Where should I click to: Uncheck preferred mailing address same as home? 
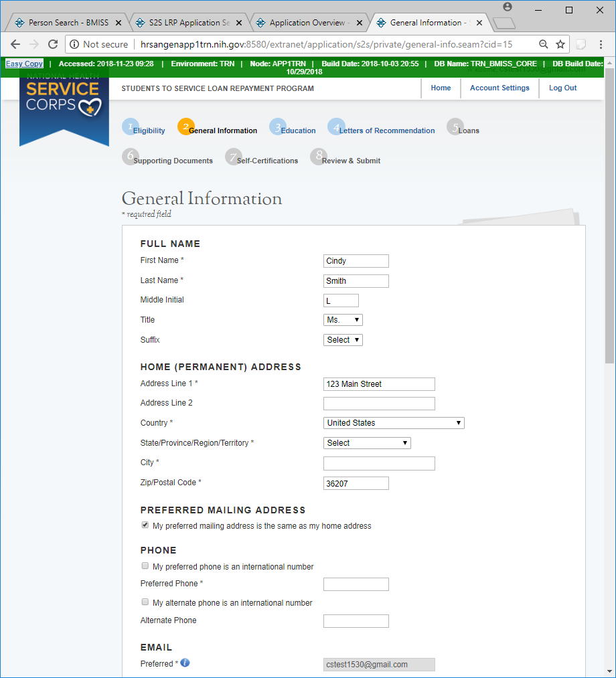pos(145,525)
